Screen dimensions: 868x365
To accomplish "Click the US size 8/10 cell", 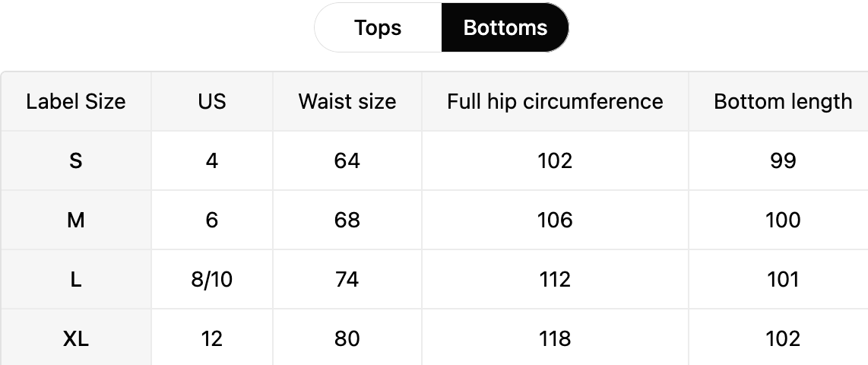I will click(211, 280).
